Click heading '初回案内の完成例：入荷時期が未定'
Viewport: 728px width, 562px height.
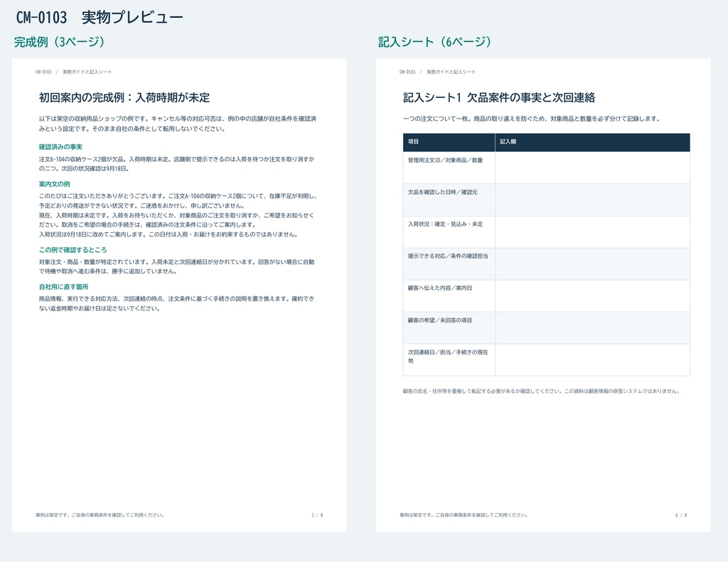tap(124, 97)
